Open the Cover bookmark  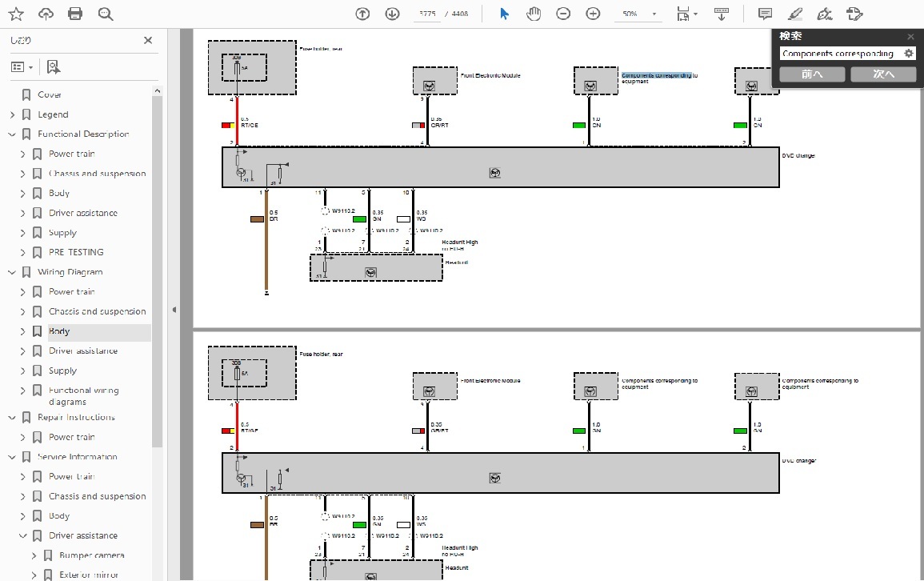coord(49,94)
